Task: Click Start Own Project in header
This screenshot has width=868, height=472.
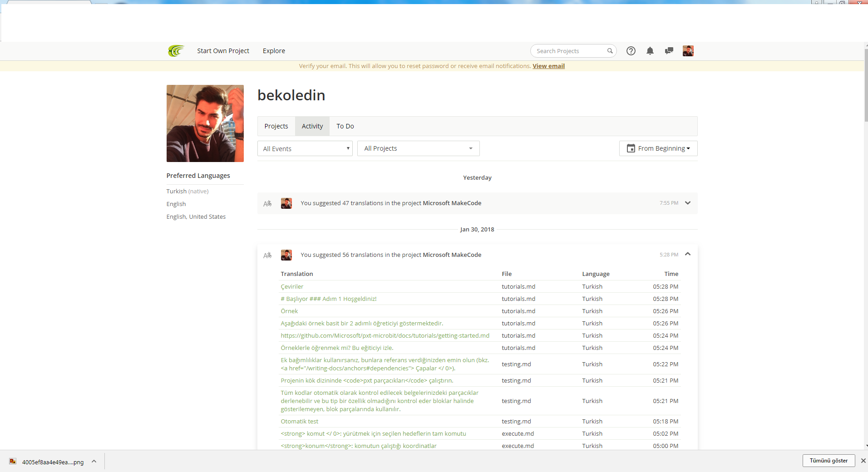Action: coord(223,51)
